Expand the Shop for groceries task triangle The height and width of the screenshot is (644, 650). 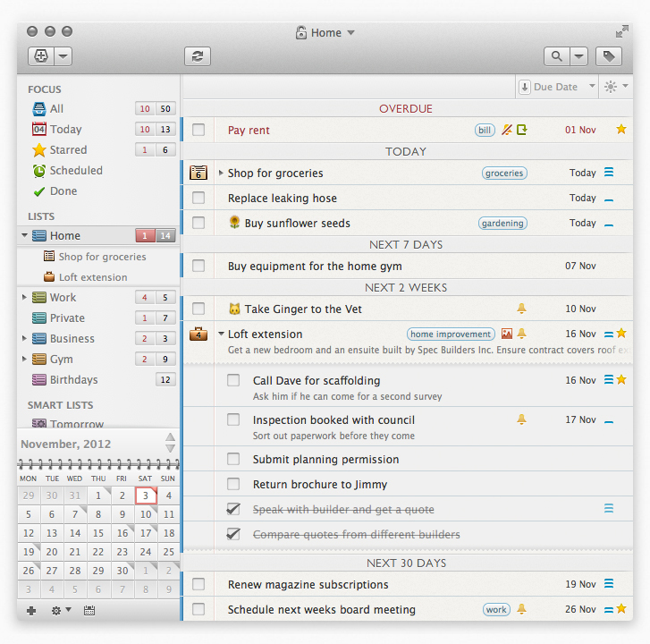click(x=221, y=173)
